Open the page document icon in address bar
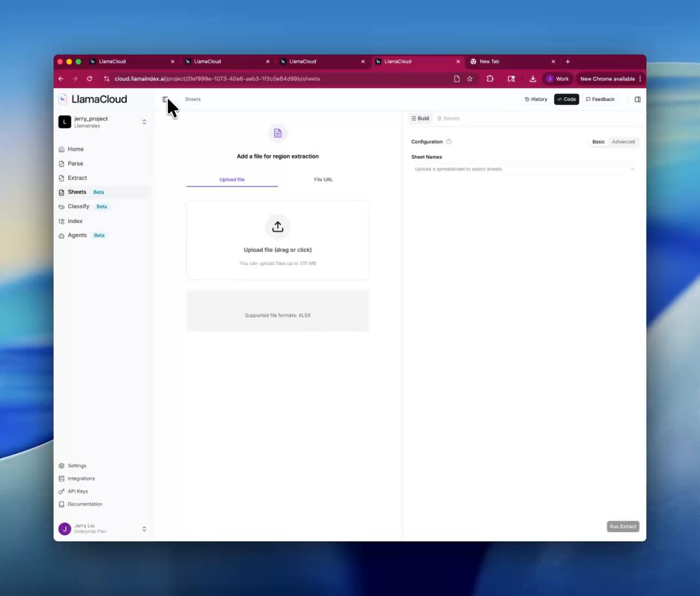 click(457, 79)
